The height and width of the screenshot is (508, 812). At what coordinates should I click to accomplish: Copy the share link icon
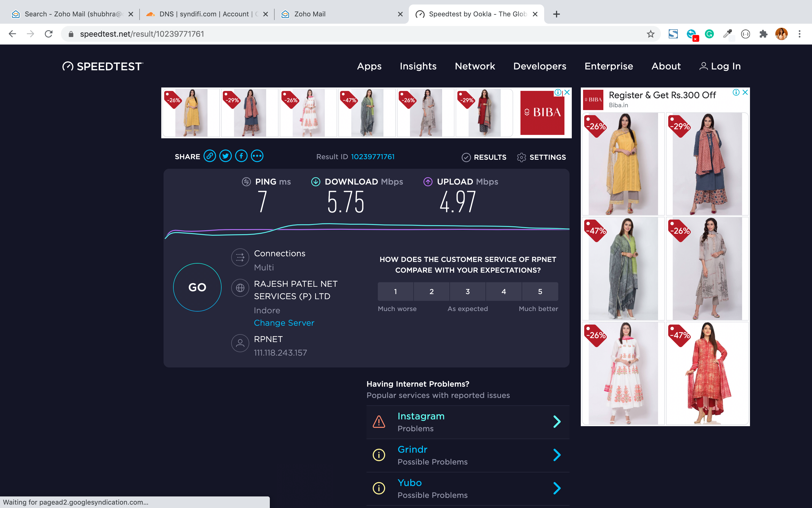(x=210, y=156)
